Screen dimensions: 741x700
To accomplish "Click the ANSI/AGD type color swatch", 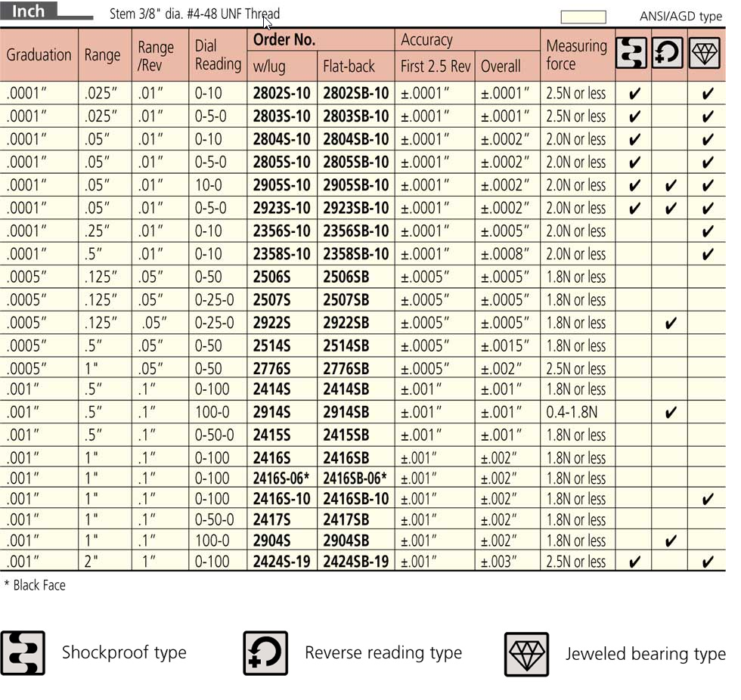I will (583, 17).
